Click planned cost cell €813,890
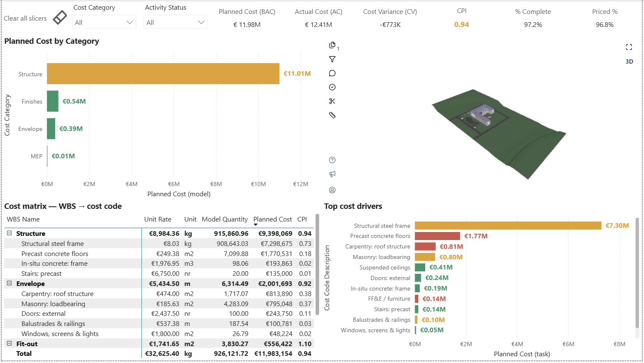 (279, 294)
